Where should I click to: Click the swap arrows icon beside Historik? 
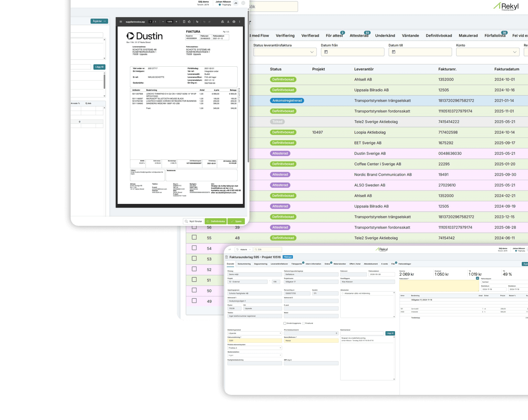click(x=230, y=249)
